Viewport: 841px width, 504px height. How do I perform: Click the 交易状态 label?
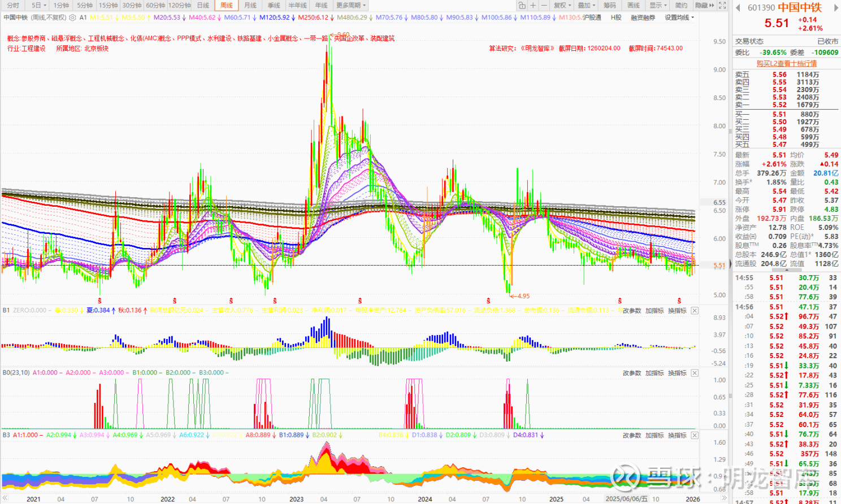pos(749,41)
